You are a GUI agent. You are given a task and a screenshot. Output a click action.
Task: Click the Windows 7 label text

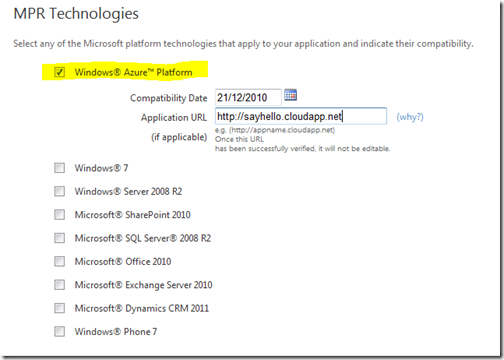pos(101,168)
